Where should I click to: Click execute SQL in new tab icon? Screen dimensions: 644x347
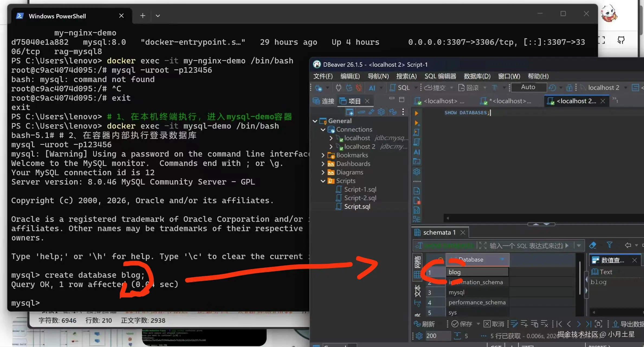click(x=417, y=123)
